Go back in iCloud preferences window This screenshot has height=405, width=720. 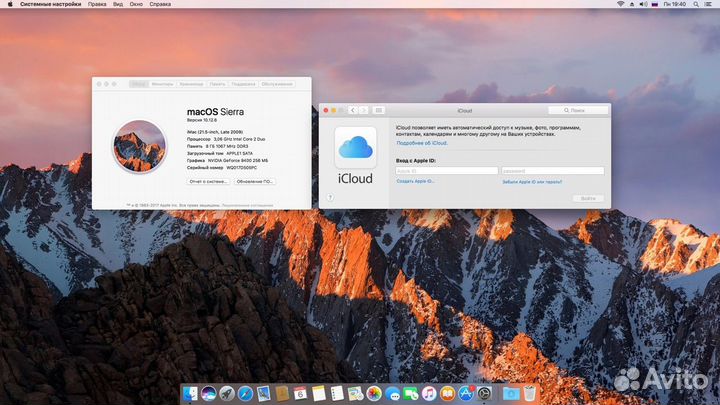[353, 110]
